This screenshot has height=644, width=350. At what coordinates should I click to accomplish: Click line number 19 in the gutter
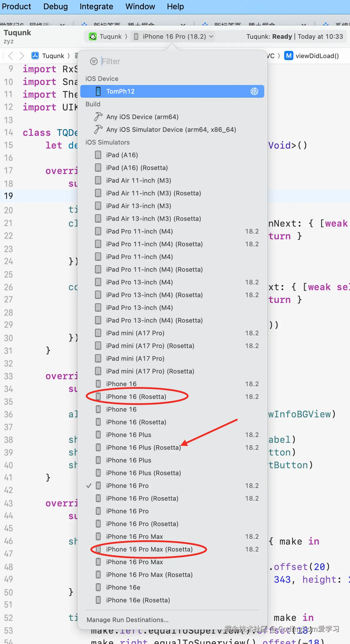[x=9, y=196]
